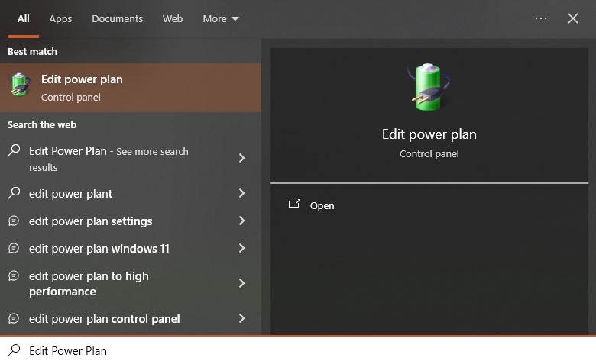Select 'edit power plan windows 11' suggestion

131,248
